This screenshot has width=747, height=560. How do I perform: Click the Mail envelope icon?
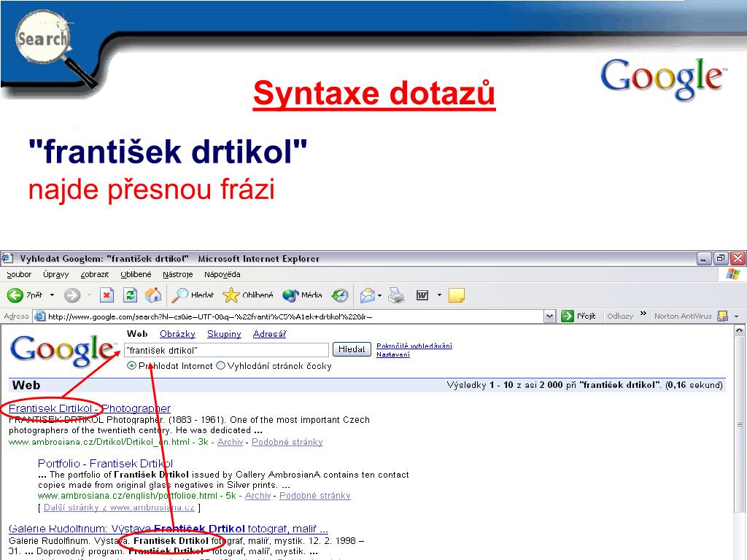click(x=368, y=295)
